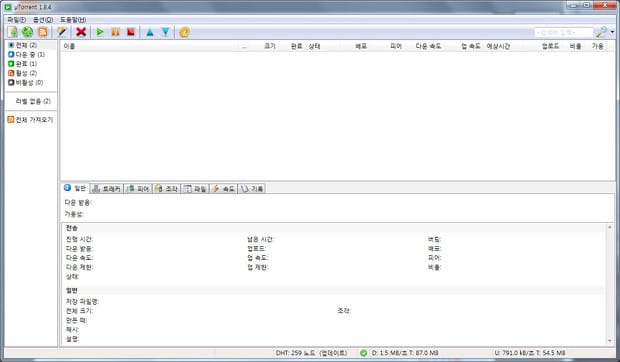Click the red X Remove torrent icon
This screenshot has width=620, height=362.
pyautogui.click(x=81, y=32)
